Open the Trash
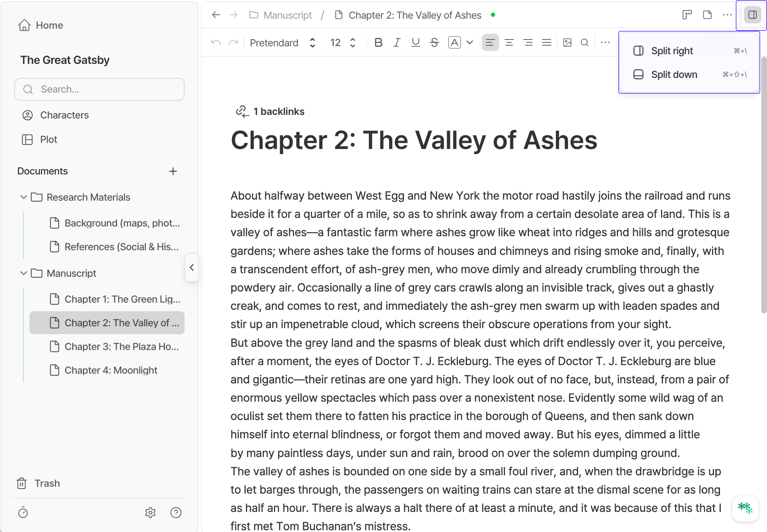 coord(38,483)
